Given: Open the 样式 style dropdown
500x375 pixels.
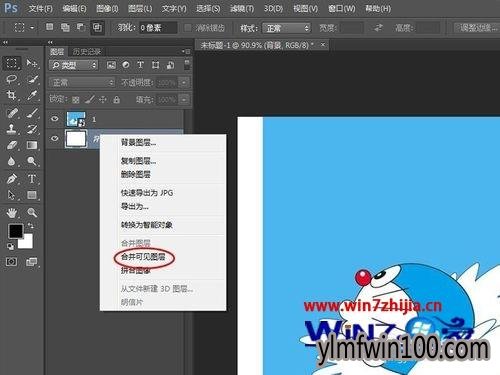Looking at the screenshot, I should point(286,28).
